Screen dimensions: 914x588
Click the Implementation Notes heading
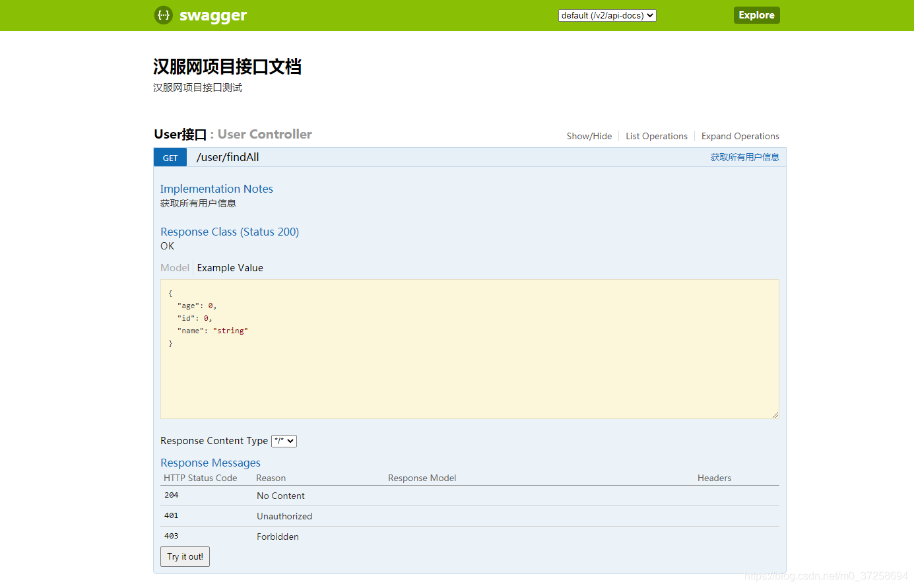[216, 189]
